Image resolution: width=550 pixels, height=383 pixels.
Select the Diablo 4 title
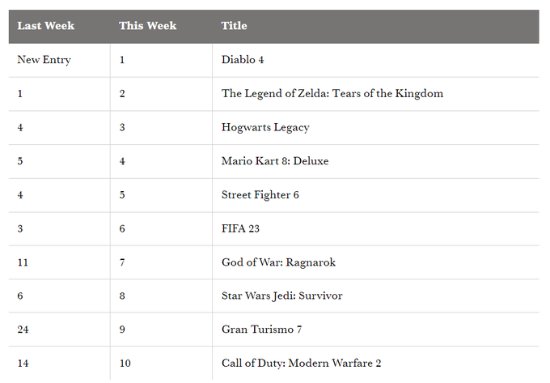(x=242, y=60)
